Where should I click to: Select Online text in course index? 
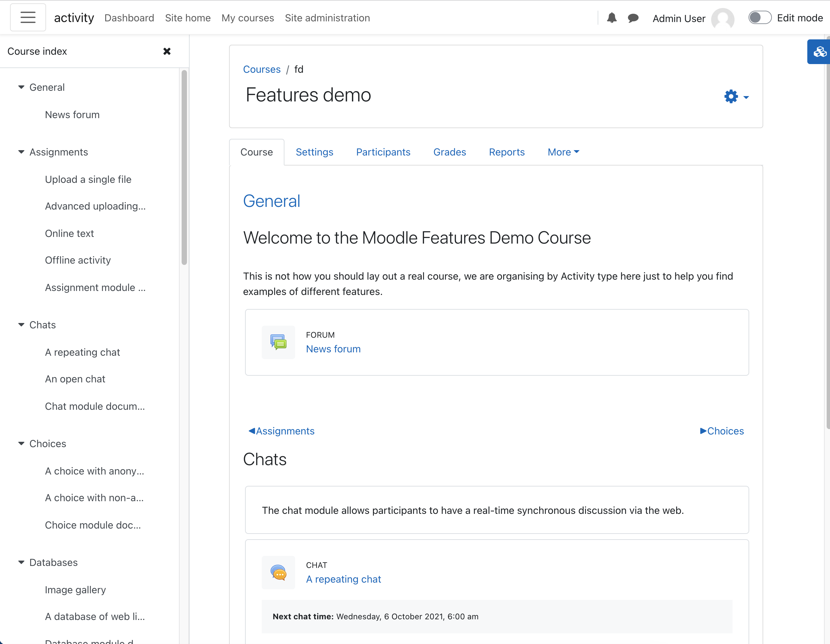69,233
